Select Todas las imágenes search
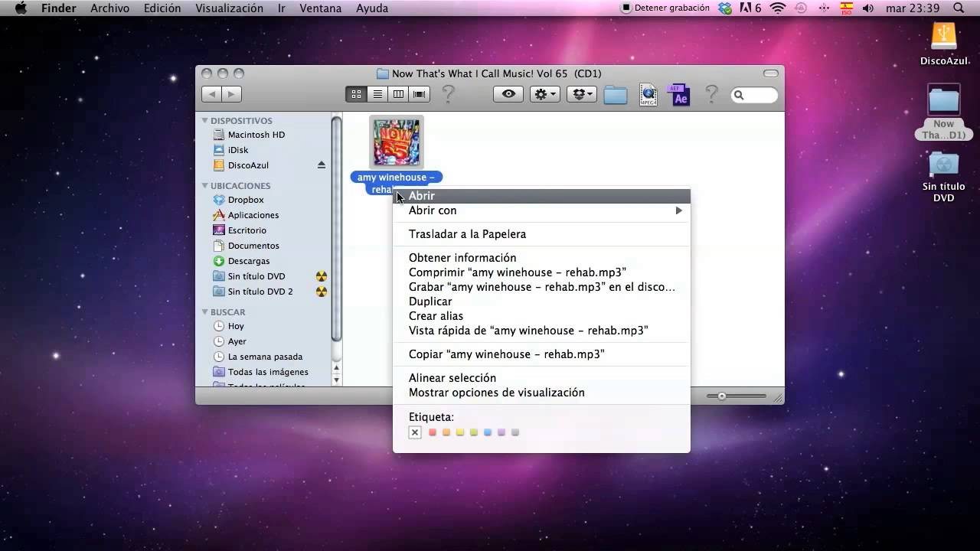 point(268,372)
